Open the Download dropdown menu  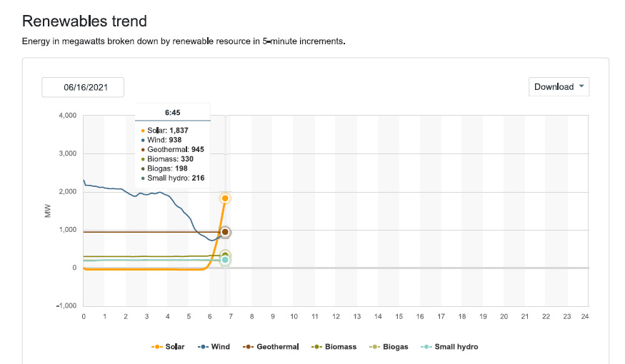[559, 87]
